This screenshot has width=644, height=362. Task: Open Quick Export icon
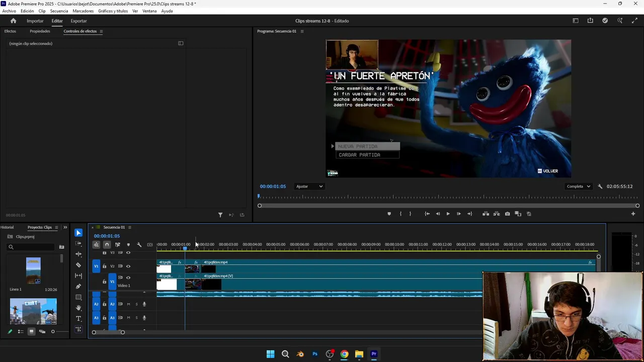click(590, 21)
